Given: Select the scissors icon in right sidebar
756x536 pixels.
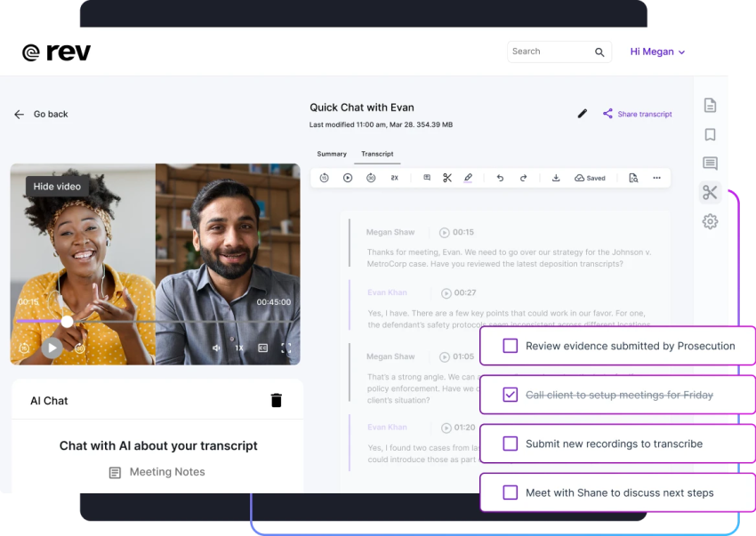Looking at the screenshot, I should pos(710,192).
